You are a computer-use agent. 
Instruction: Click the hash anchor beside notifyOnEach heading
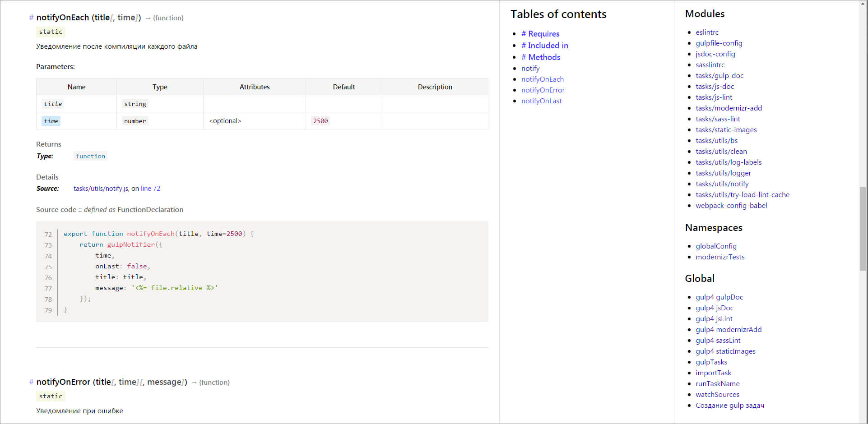point(31,18)
